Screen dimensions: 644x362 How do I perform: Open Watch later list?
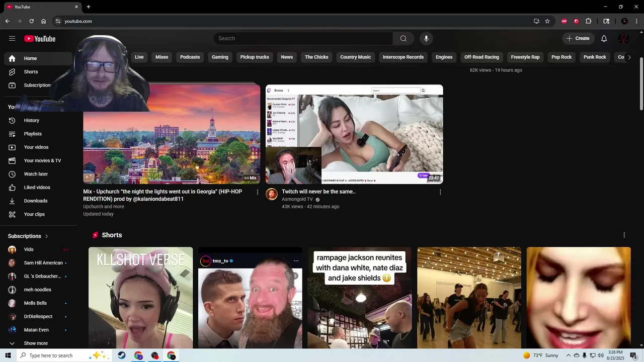(x=38, y=174)
